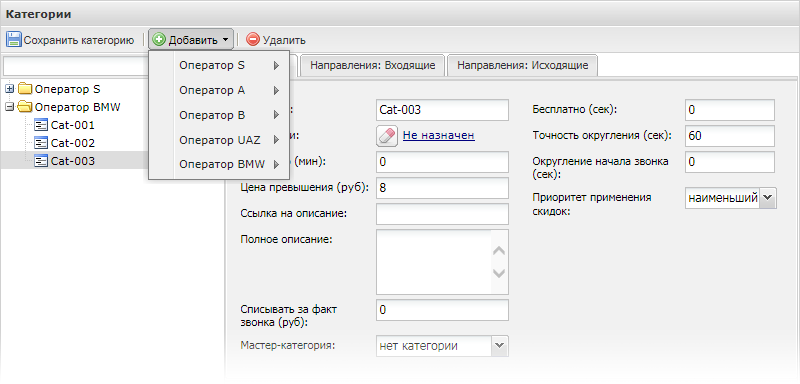
Task: Select Cat-002 in the tree
Action: point(72,143)
